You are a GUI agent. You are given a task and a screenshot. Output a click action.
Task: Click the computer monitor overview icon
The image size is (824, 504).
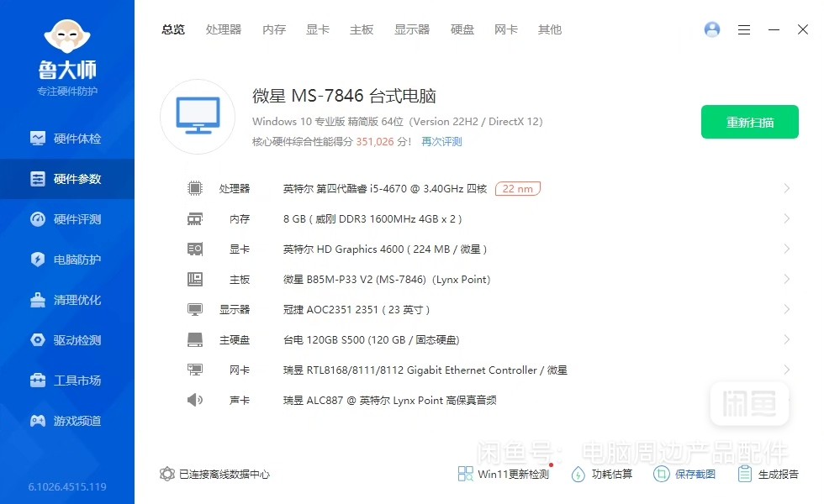(198, 117)
